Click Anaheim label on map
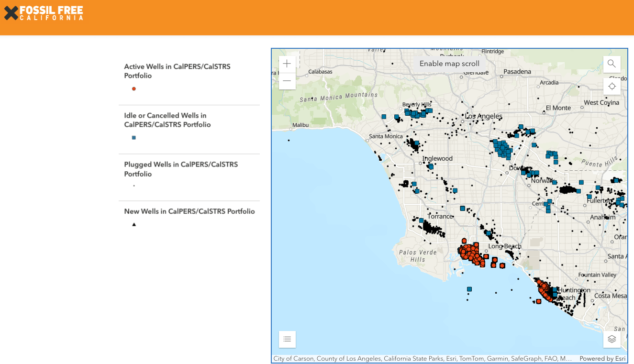This screenshot has height=364, width=634. 603,217
